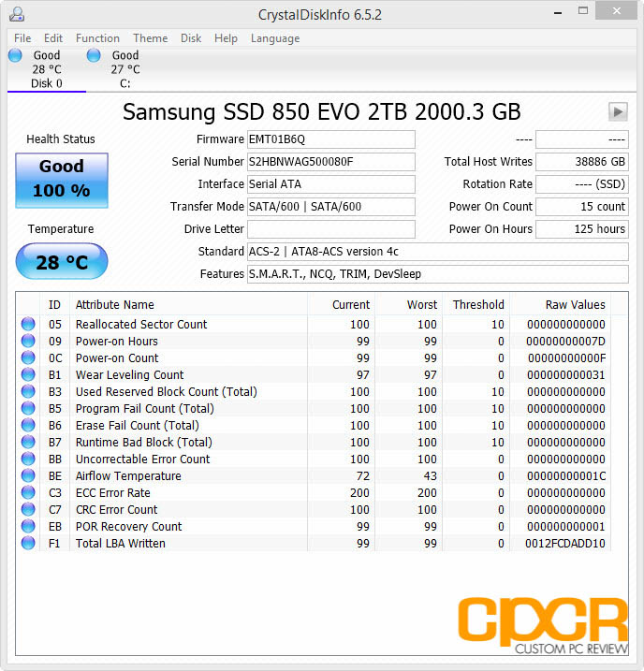Maximize the CrystalDiskInfo window
Viewport: 644px width, 671px height.
pyautogui.click(x=583, y=11)
